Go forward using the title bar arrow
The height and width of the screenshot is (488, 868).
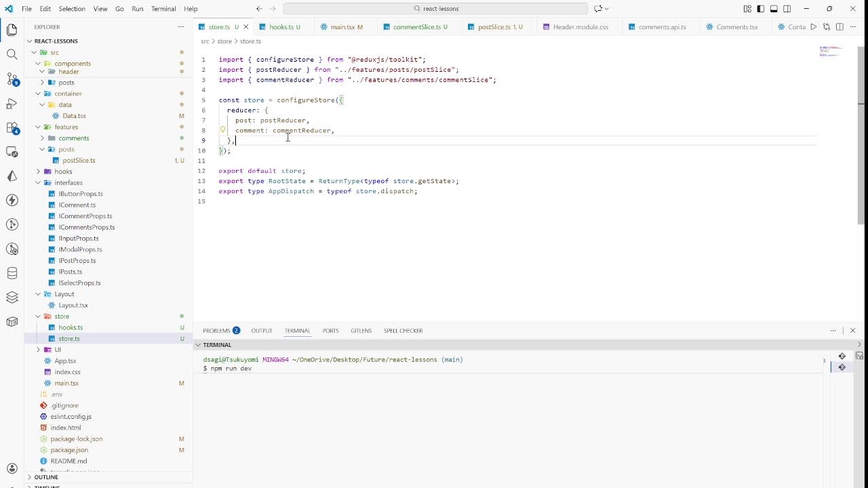coord(273,9)
